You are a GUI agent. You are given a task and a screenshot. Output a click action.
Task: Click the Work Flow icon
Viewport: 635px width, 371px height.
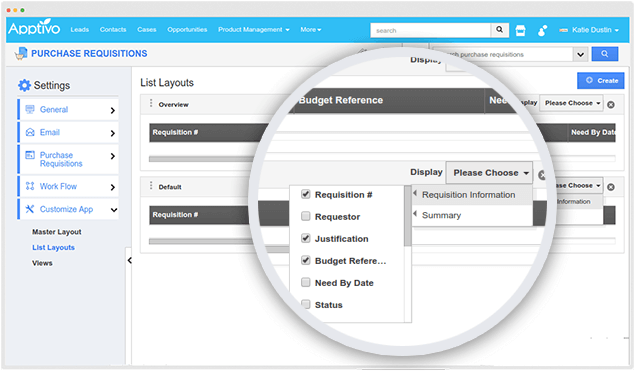tap(30, 186)
